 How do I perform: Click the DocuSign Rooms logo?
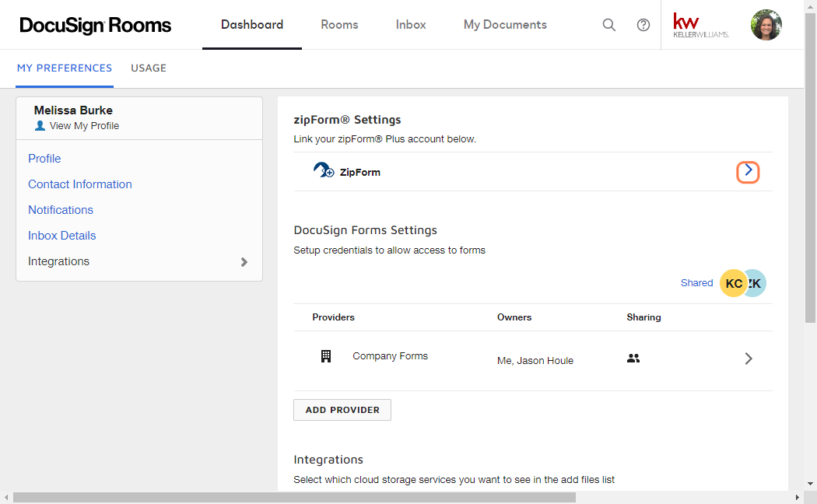[96, 25]
